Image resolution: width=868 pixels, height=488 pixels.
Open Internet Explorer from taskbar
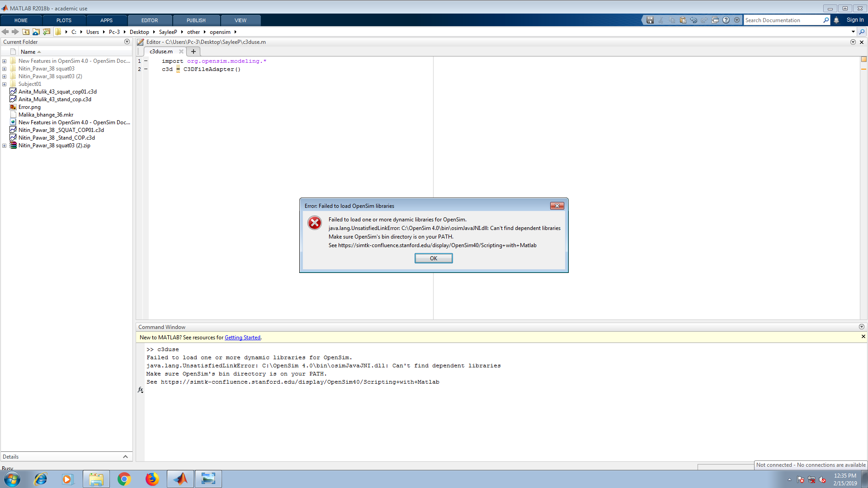coord(41,479)
